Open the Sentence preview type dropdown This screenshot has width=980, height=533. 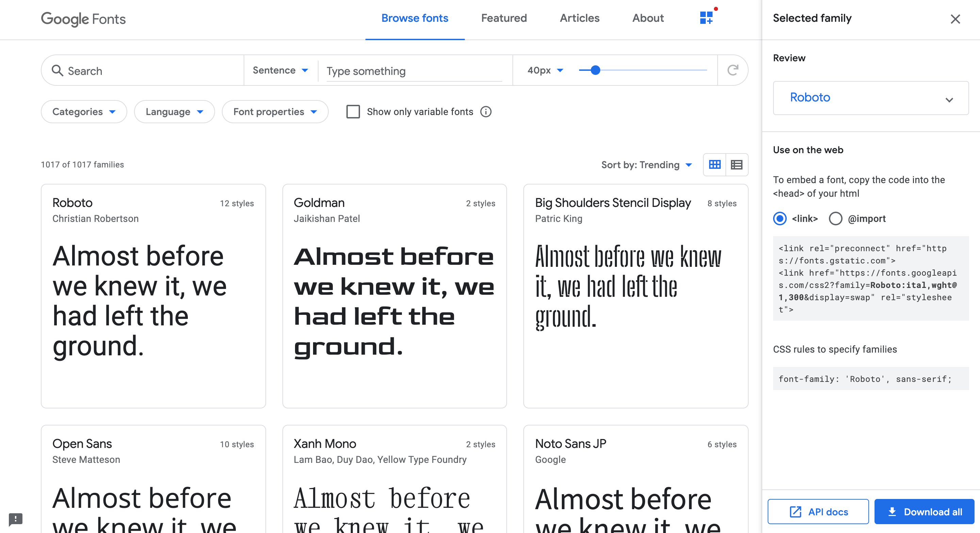coord(280,70)
